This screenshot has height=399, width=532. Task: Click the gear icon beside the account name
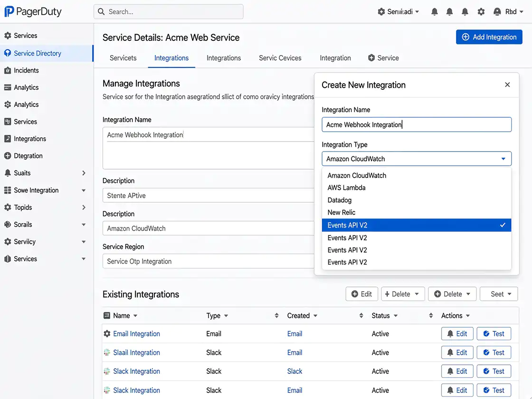(x=381, y=11)
